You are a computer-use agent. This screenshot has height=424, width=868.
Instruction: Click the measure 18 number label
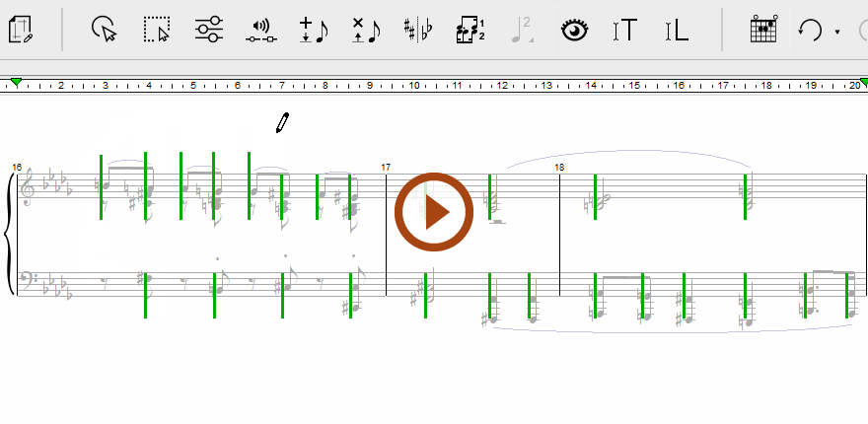coord(559,168)
